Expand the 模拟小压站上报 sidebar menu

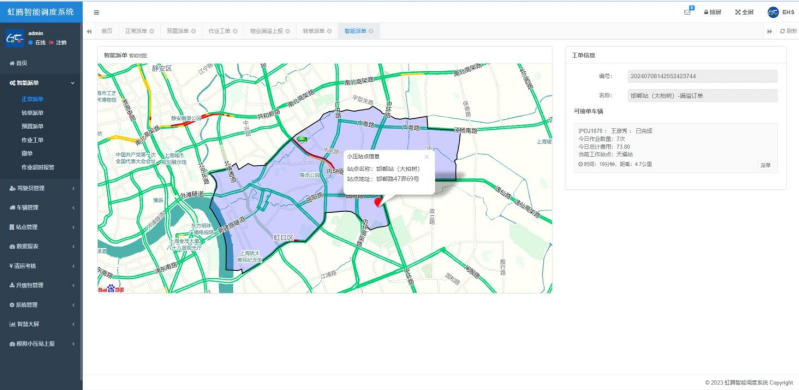tap(41, 344)
